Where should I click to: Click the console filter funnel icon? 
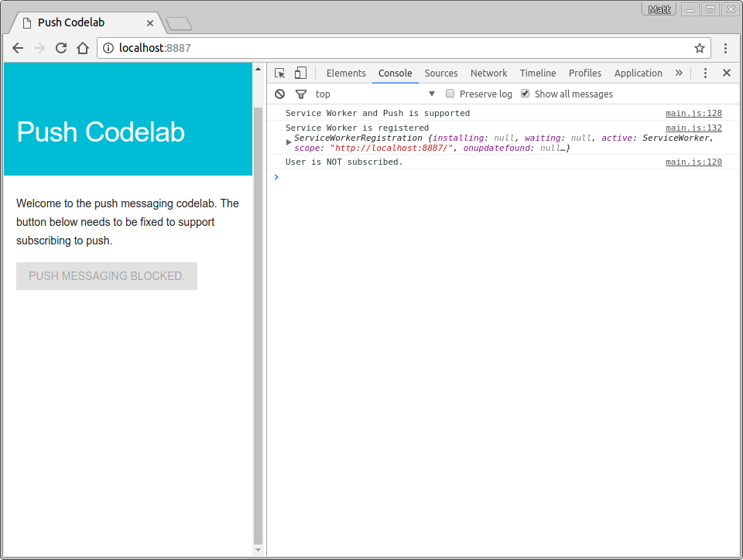[301, 94]
